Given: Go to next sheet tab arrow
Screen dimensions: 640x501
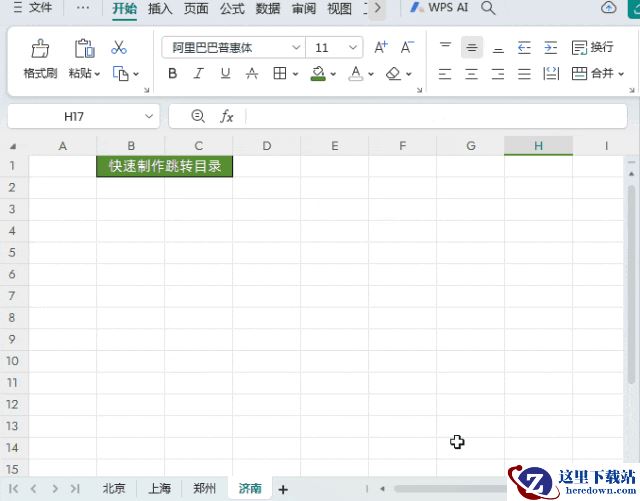Looking at the screenshot, I should [x=55, y=489].
